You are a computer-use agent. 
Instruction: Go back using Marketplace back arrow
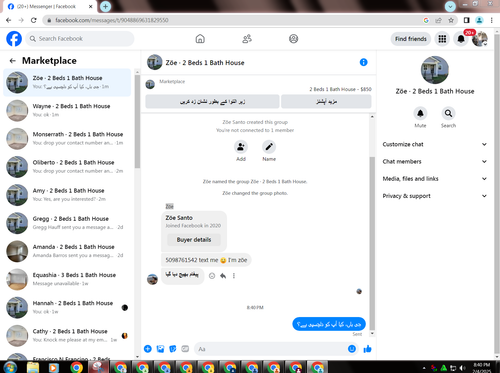(x=13, y=61)
